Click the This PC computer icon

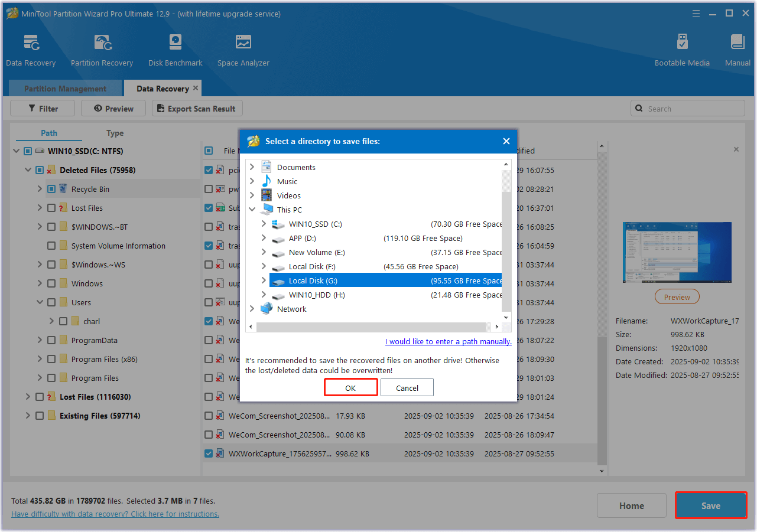[267, 210]
